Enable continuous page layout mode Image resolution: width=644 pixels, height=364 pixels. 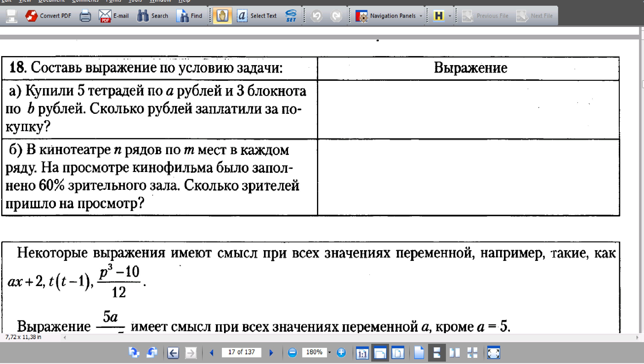[x=437, y=353]
